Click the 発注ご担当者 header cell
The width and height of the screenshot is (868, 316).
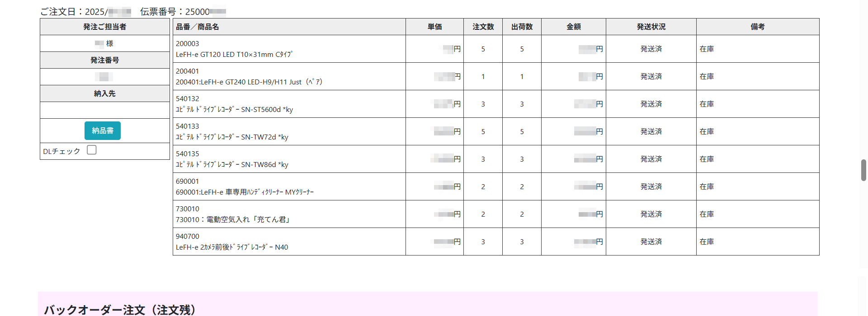pos(105,27)
